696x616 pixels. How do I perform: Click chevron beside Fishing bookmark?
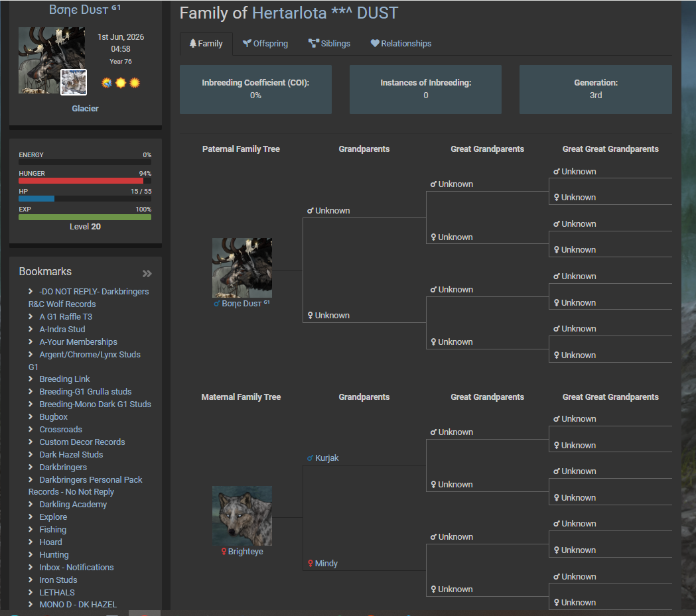31,529
